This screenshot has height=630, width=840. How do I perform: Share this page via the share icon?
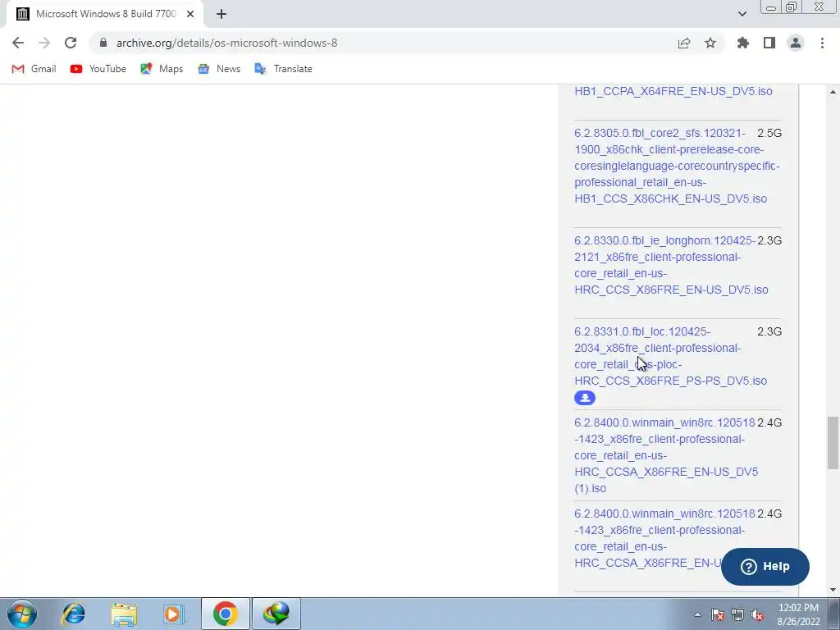click(x=684, y=43)
